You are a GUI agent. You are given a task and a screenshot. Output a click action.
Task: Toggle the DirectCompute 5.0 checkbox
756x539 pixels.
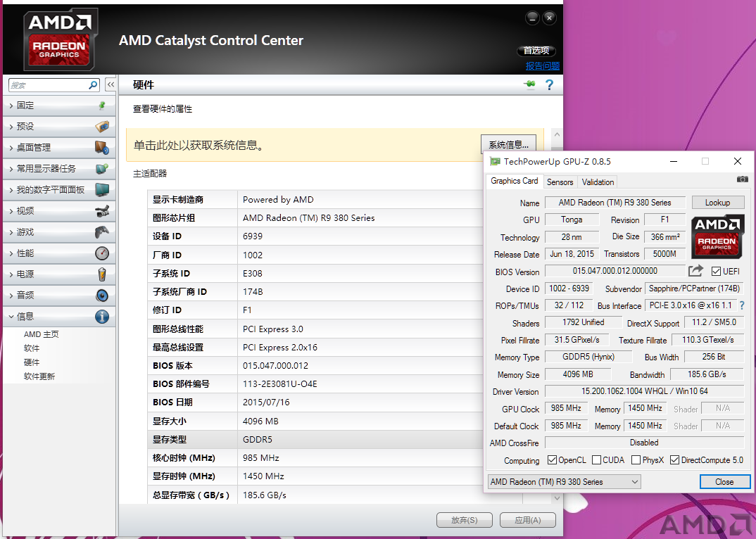click(674, 460)
